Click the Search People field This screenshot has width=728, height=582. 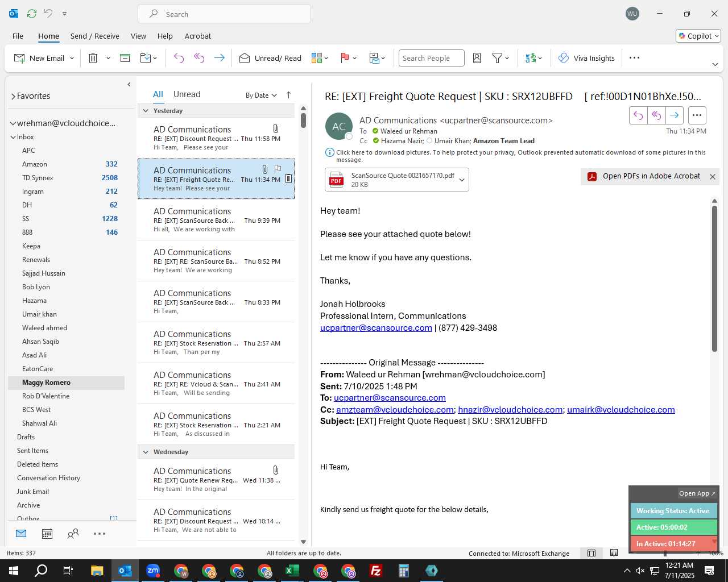[431, 58]
